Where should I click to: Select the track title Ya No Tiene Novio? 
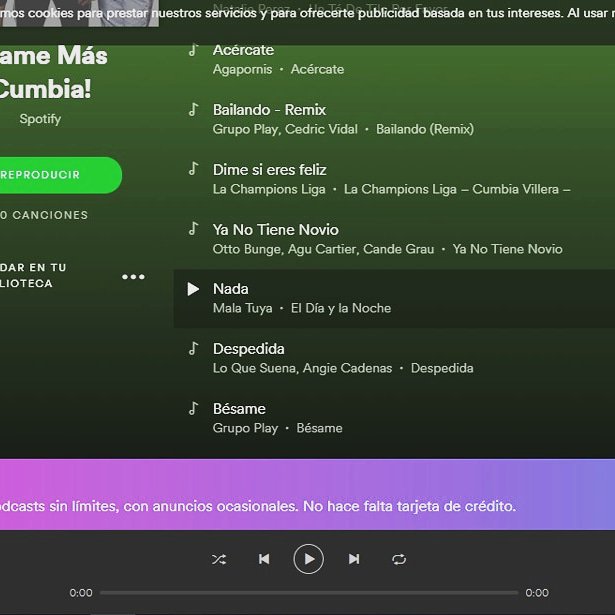click(x=276, y=230)
